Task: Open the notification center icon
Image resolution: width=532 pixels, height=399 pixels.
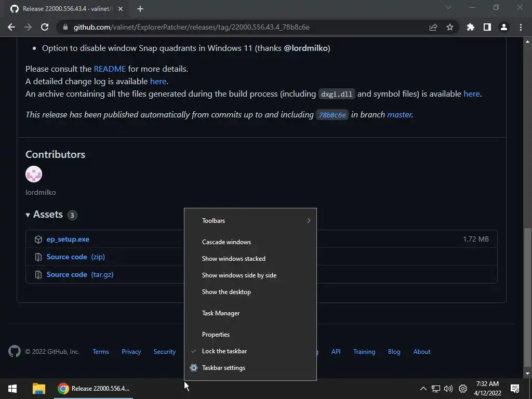Action: click(515, 389)
